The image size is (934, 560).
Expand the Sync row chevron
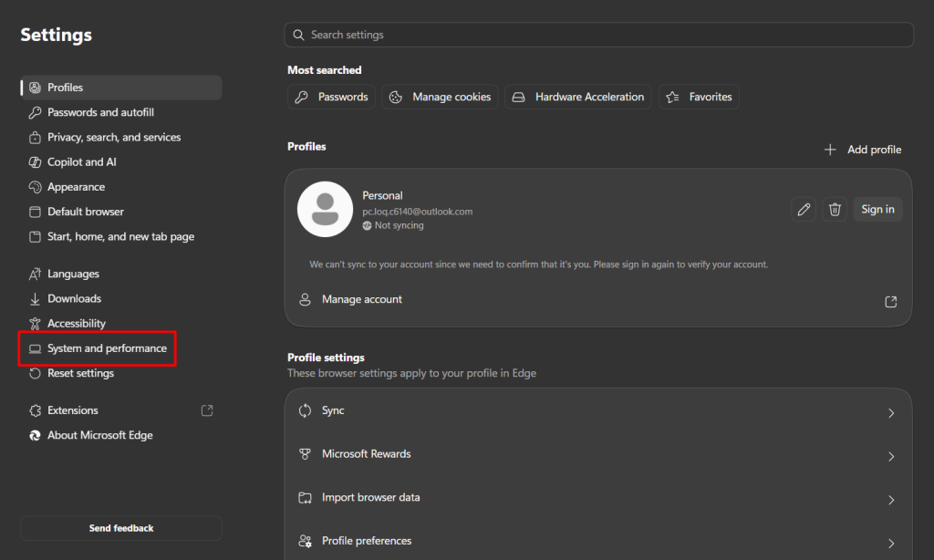891,413
